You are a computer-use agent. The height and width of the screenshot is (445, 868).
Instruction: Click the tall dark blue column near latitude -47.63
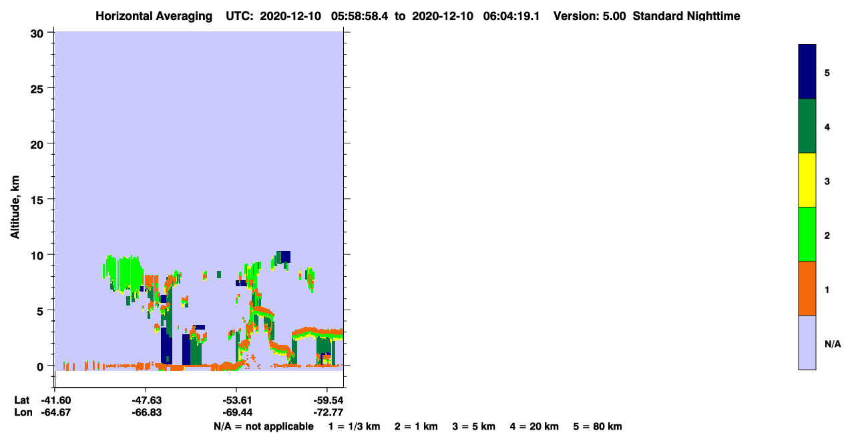click(166, 346)
